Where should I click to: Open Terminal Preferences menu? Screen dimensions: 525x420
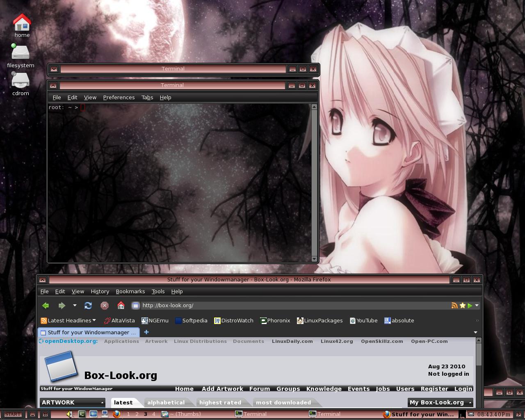point(119,98)
